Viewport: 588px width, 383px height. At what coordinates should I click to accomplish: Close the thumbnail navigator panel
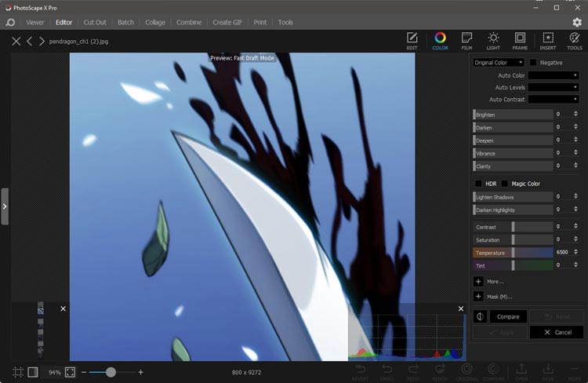(63, 308)
